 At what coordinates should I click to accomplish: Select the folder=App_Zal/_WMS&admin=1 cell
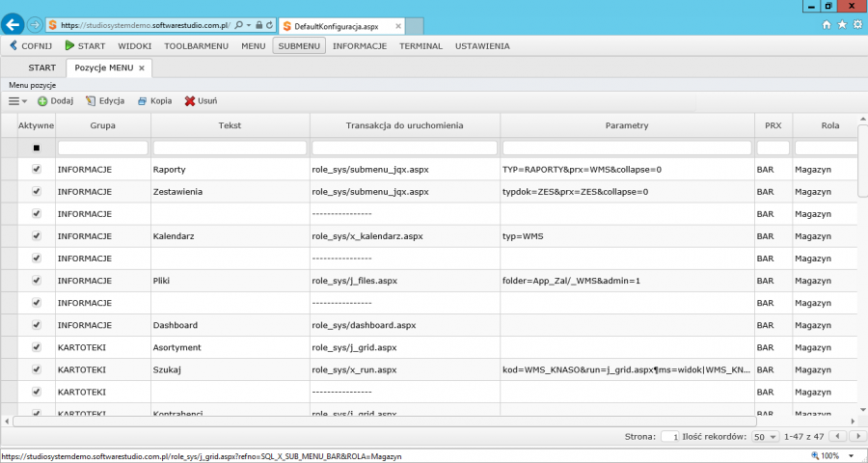pyautogui.click(x=627, y=281)
